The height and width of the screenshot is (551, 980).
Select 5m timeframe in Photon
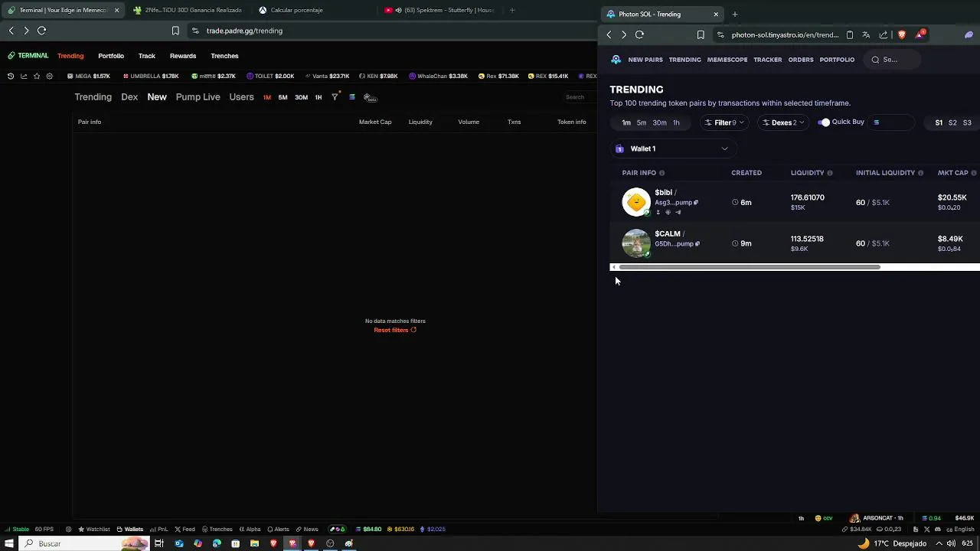point(642,122)
